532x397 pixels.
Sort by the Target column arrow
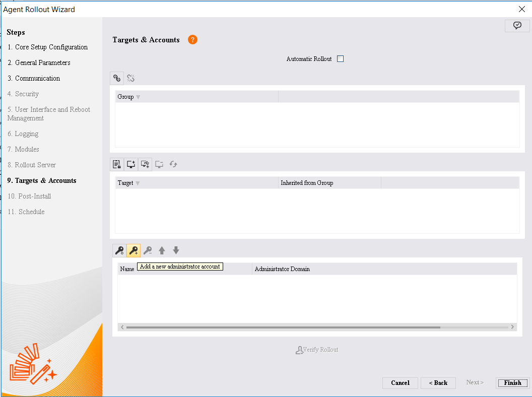click(138, 183)
